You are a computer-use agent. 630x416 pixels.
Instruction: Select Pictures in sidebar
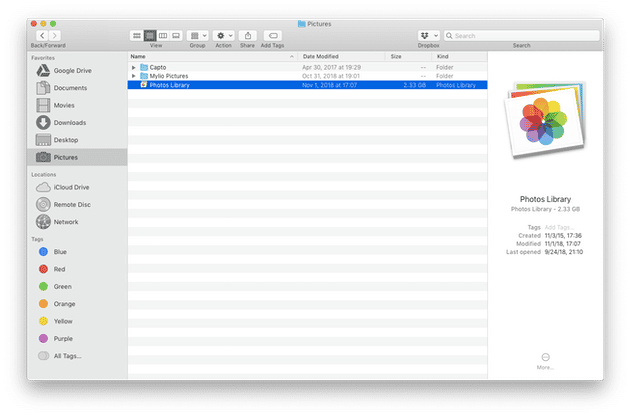pos(77,157)
